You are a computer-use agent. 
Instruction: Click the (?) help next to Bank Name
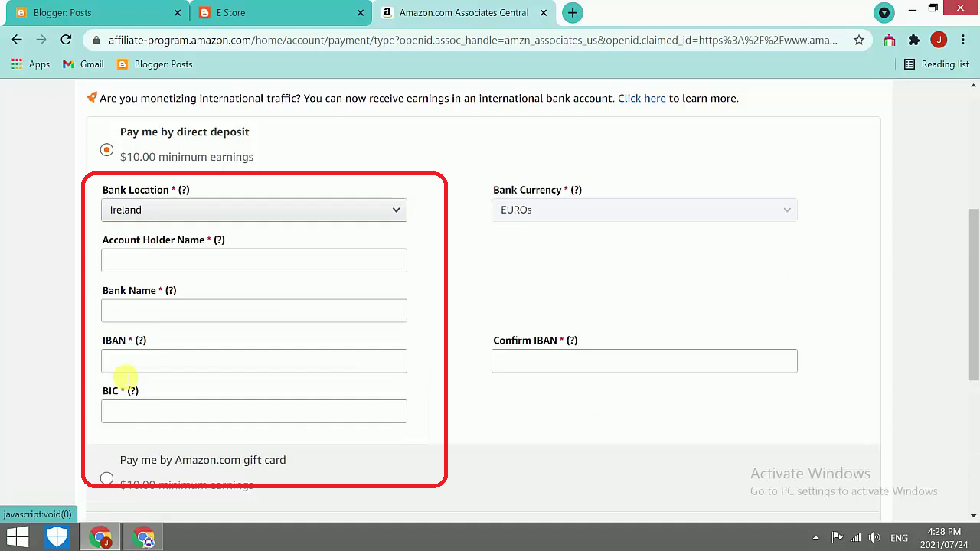[x=171, y=290]
